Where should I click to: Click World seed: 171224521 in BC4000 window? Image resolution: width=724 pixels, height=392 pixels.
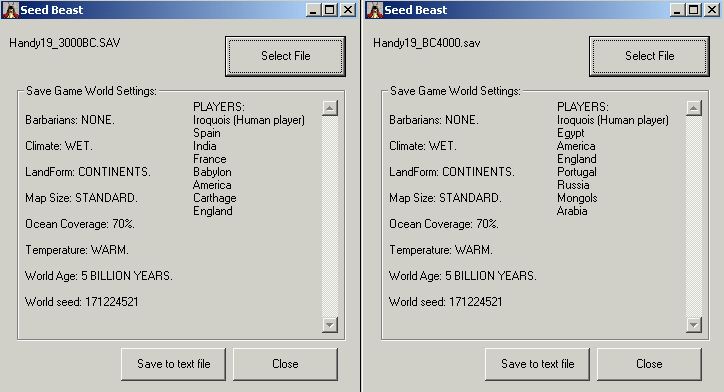[x=446, y=302]
